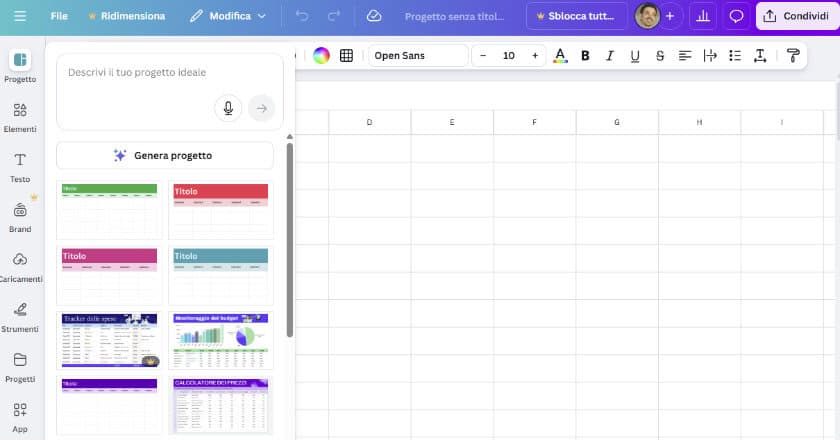840x440 pixels.
Task: Open the user profile avatar
Action: click(647, 16)
